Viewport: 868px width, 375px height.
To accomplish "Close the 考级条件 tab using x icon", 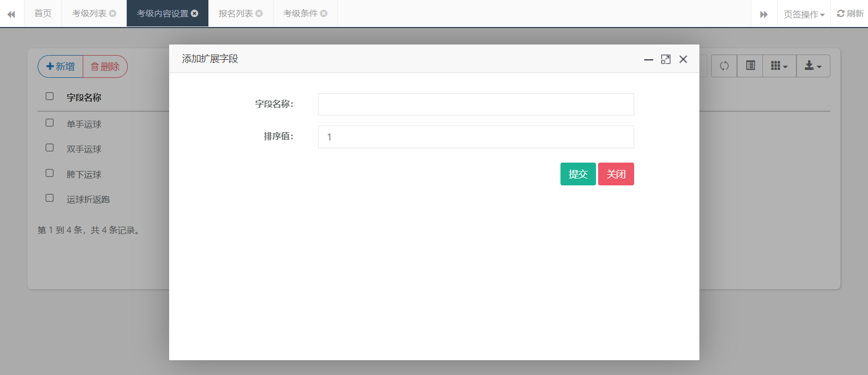I will click(x=323, y=13).
